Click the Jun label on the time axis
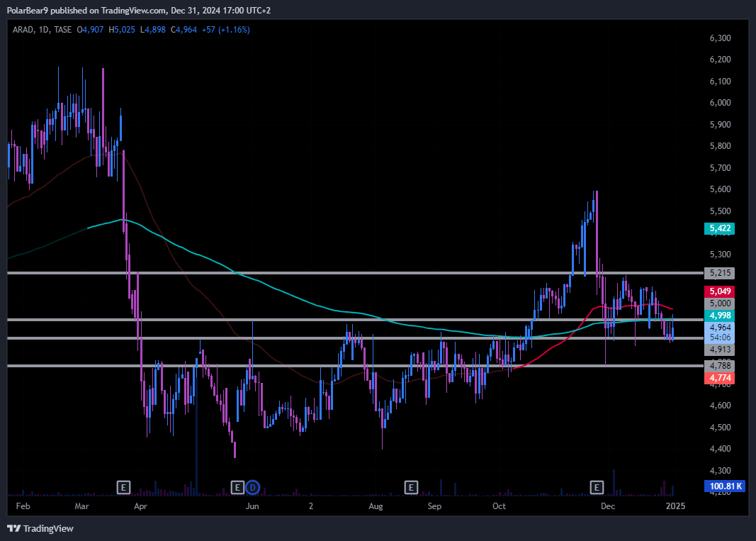Image resolution: width=756 pixels, height=541 pixels. point(252,506)
